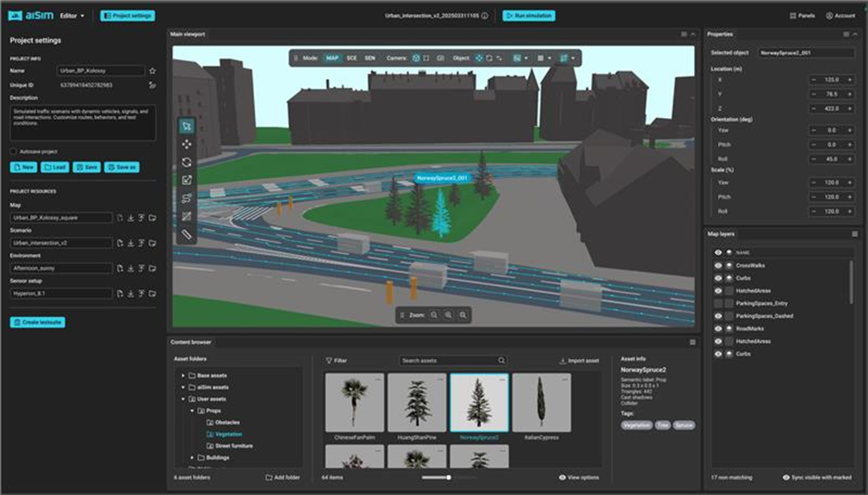868x495 pixels.
Task: Switch viewport mode to SCE
Action: (351, 59)
